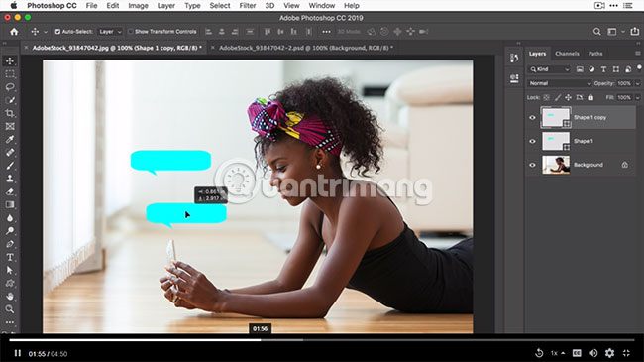The image size is (644, 362).
Task: Select the Clone Stamp tool
Action: coord(10,179)
